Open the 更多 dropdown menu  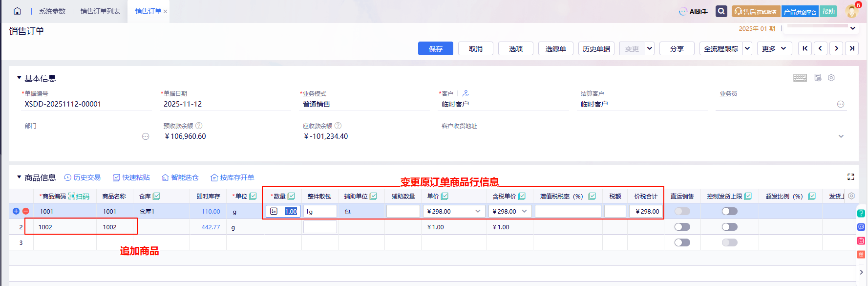click(x=775, y=48)
